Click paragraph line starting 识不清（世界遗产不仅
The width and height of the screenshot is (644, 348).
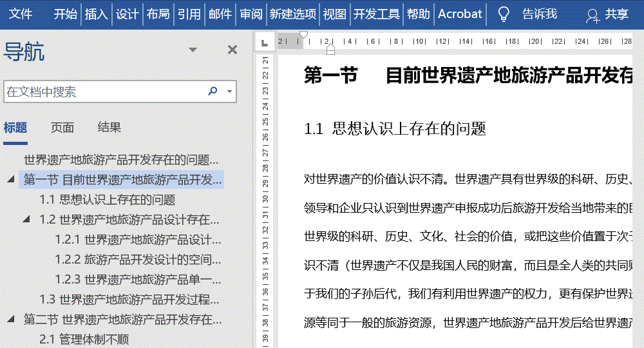pos(468,266)
